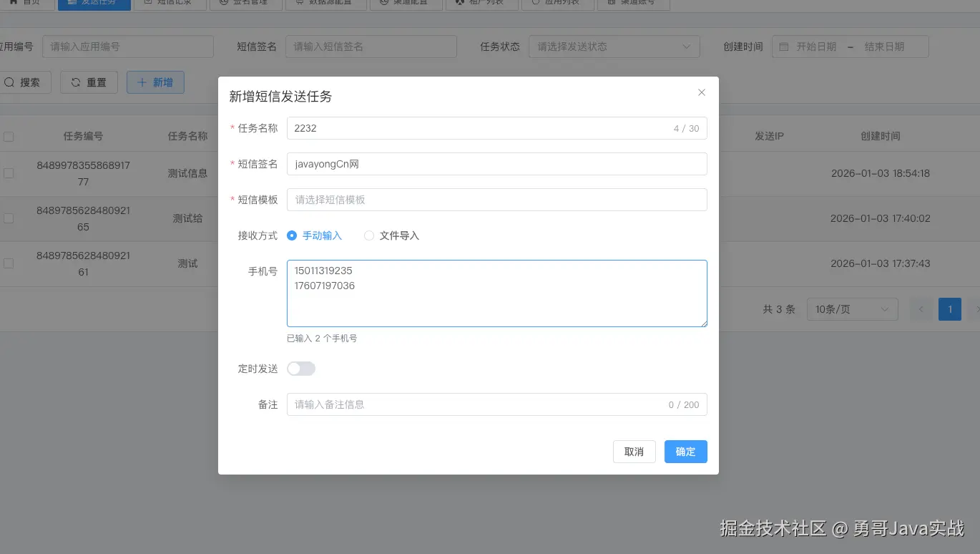Click the 发送IP column header
Viewport: 980px width, 554px height.
(770, 136)
